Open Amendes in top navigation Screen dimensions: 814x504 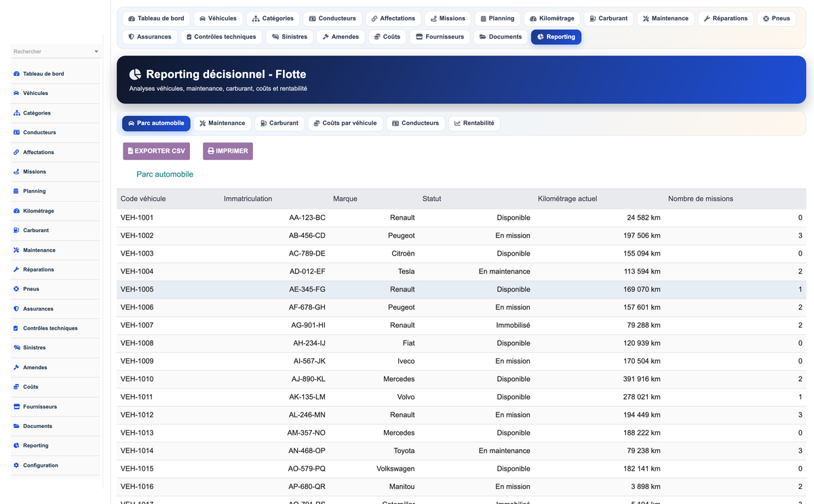coord(341,37)
